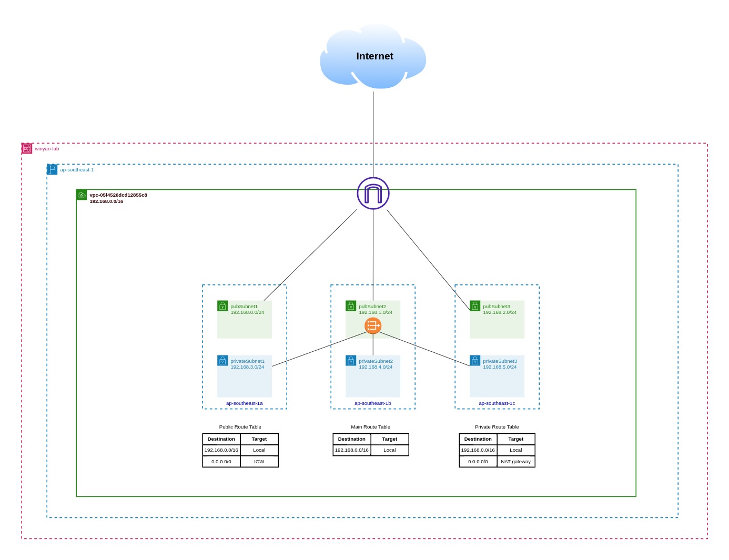729x560 pixels.
Task: Select 0.0.0.0/0 cell in Private Route Table
Action: coord(478,462)
